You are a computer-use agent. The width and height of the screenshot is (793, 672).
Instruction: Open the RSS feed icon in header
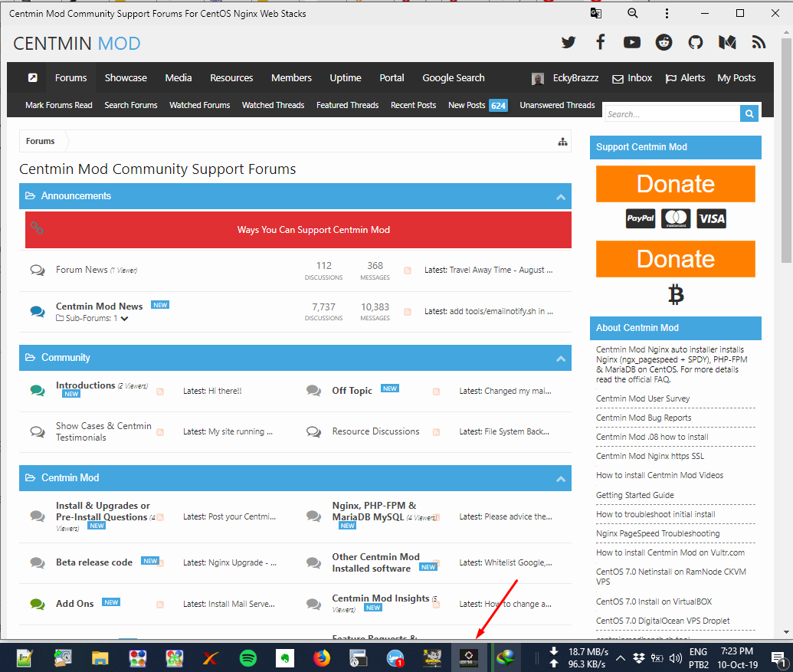pos(759,42)
